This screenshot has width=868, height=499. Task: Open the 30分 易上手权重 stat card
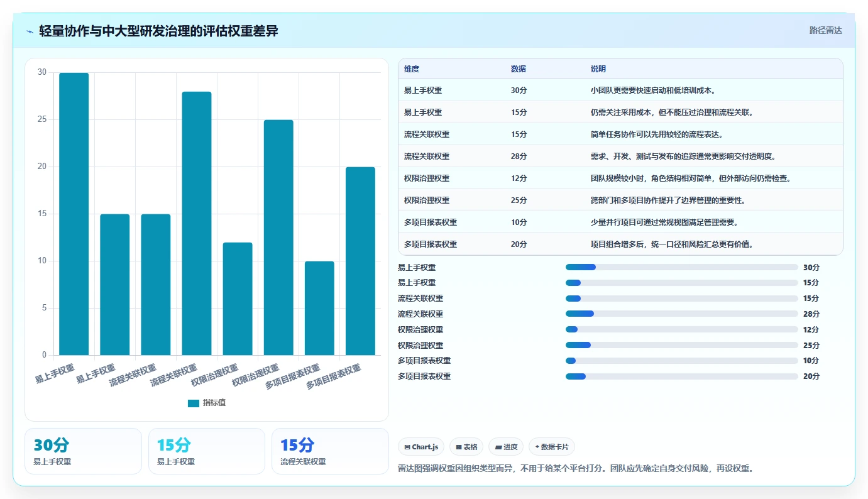coord(83,451)
